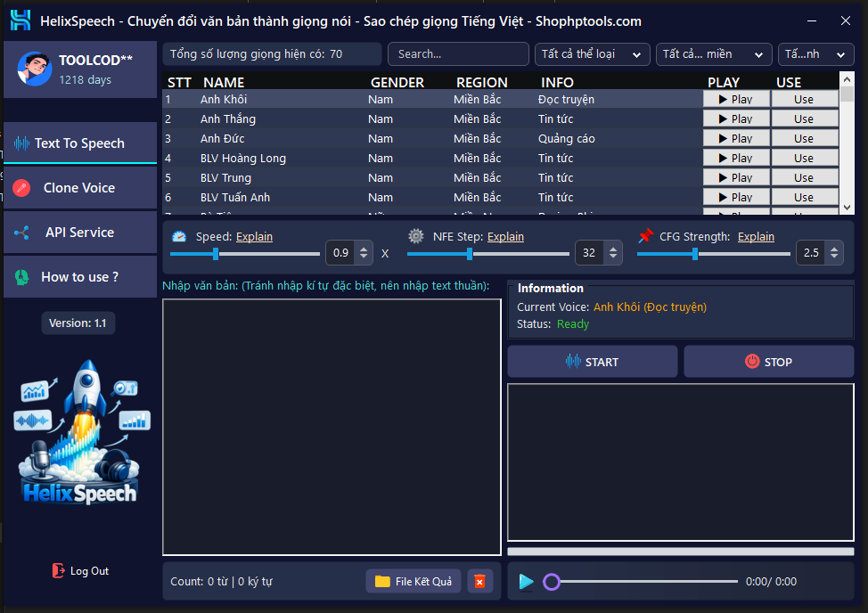Screen dimensions: 868x613
Task: Click the audio seek bar handle
Action: tap(552, 582)
